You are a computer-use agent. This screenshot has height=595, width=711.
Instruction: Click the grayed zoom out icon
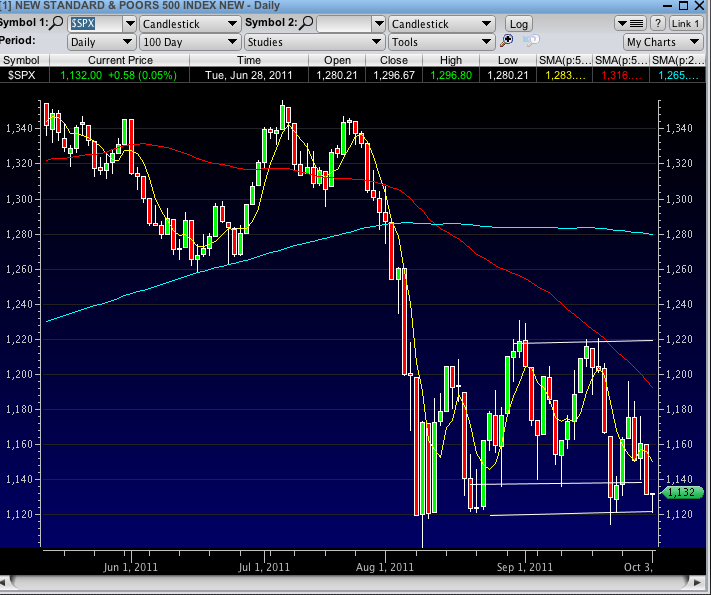tap(530, 42)
